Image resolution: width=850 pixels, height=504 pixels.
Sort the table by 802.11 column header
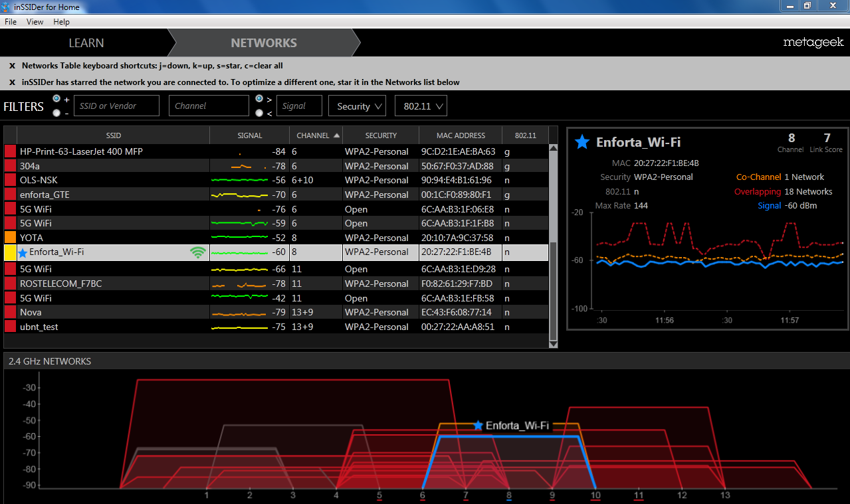[x=525, y=135]
